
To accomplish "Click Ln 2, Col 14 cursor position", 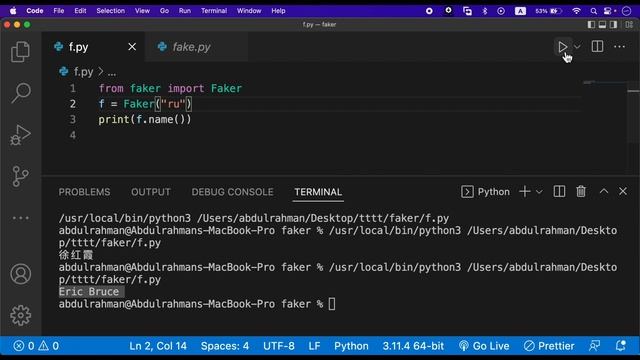I will click(158, 346).
